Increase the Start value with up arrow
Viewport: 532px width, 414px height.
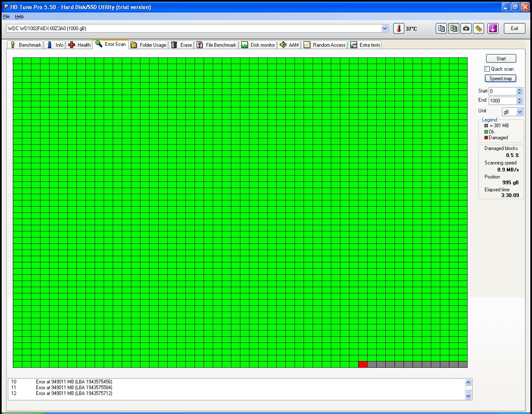pos(520,89)
